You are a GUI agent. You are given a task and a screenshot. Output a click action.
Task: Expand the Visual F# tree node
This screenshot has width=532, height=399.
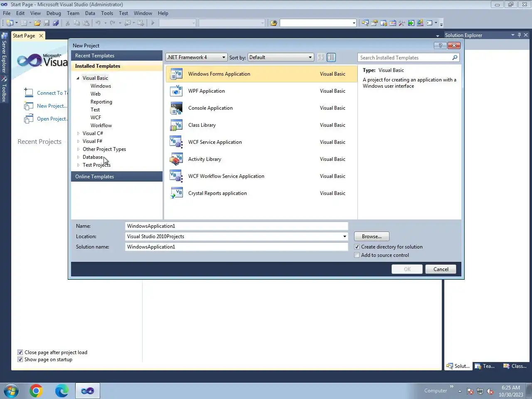point(78,141)
